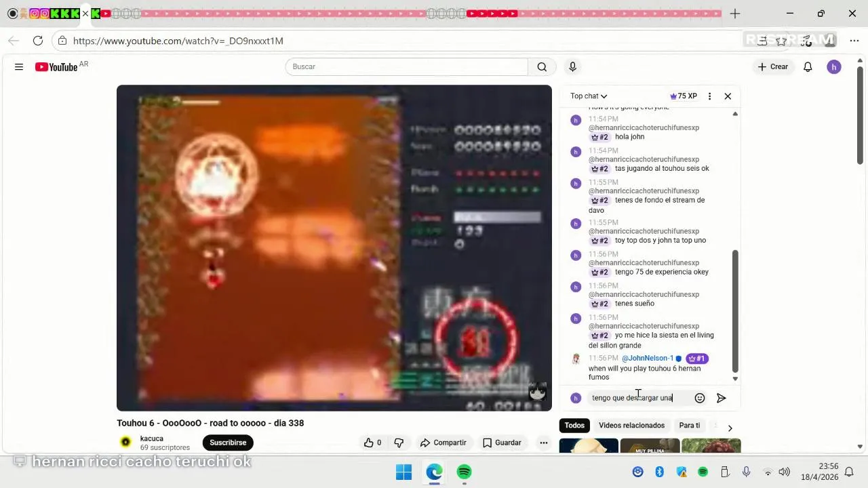The height and width of the screenshot is (488, 868).
Task: Switch to the YouTube tab after the K tabs
Action: click(106, 14)
